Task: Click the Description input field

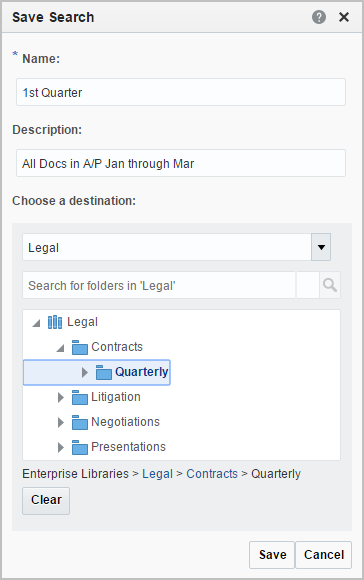Action: coord(181,163)
